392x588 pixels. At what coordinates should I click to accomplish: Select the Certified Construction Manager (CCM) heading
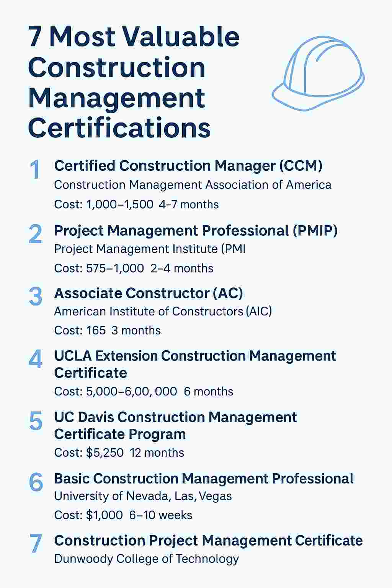188,166
